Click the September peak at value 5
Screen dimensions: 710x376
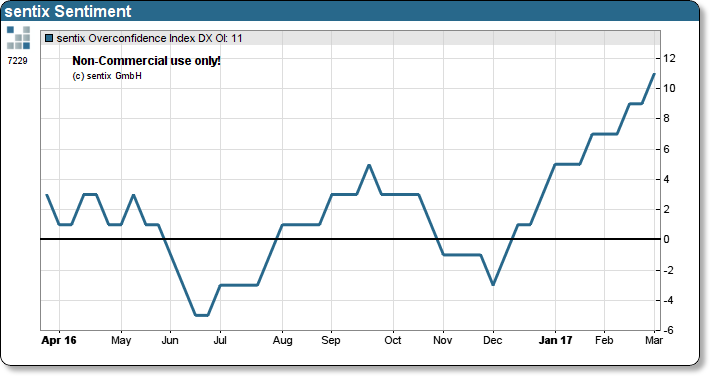coord(369,165)
